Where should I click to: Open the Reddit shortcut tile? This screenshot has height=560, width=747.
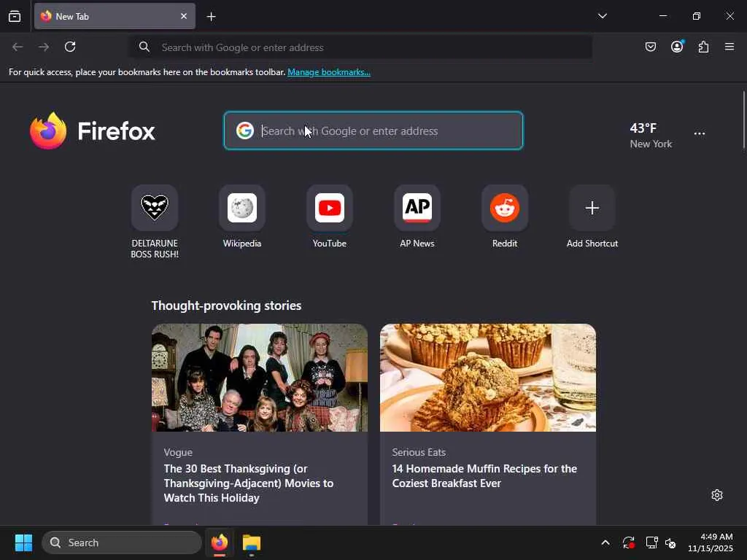click(x=505, y=217)
